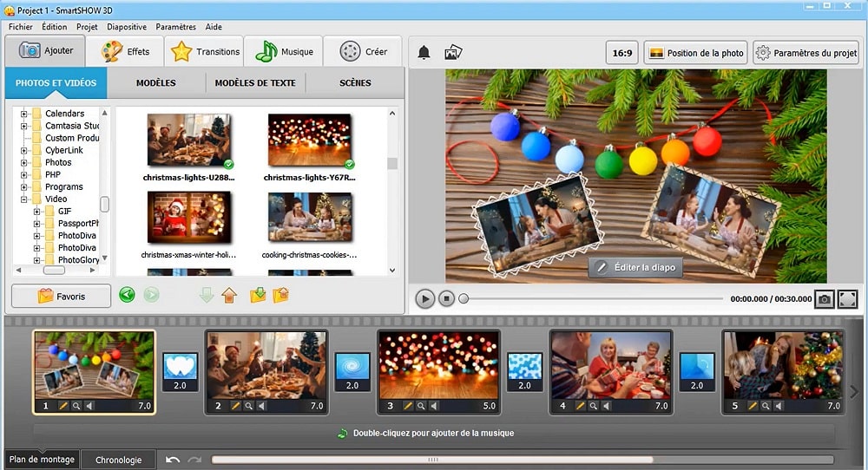
Task: Expand the PHP folder node
Action: tap(23, 174)
